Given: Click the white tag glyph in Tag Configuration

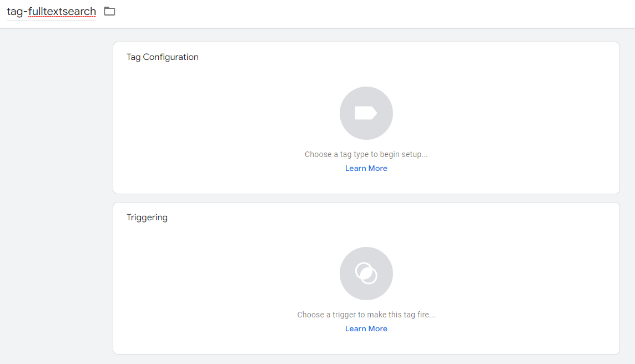Looking at the screenshot, I should pos(366,113).
